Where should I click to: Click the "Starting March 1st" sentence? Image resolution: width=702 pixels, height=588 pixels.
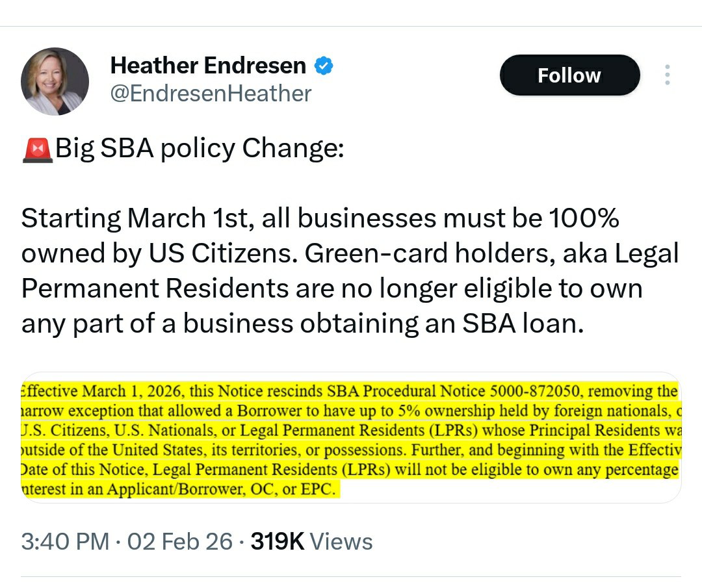coord(130,219)
